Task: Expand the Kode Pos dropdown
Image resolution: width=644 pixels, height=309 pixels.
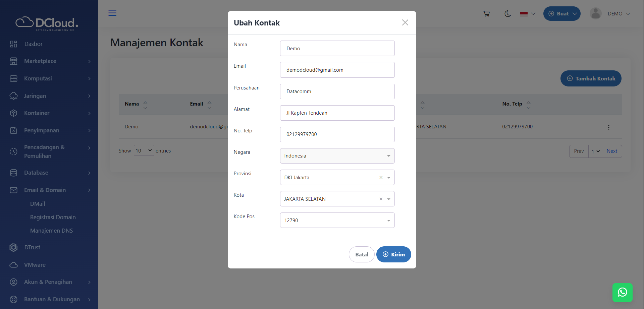Action: pos(337,221)
